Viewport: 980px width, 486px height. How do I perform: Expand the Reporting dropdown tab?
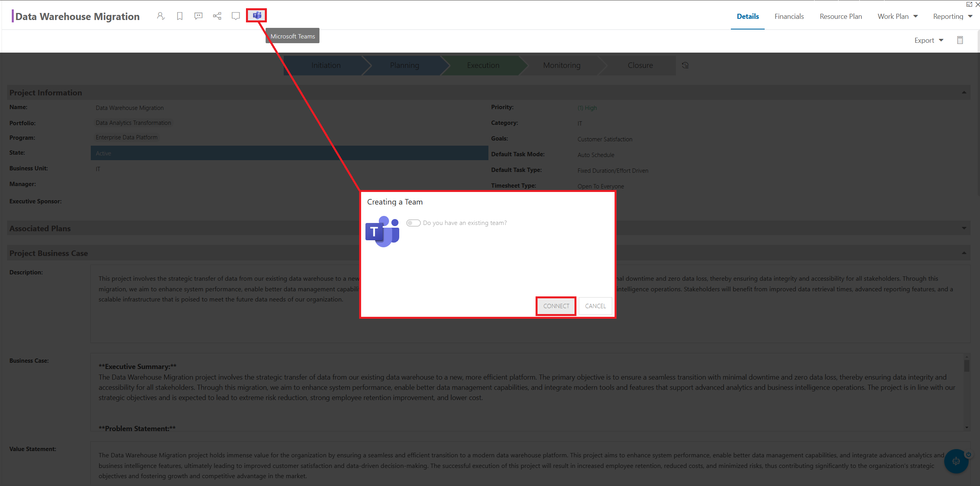pos(952,16)
